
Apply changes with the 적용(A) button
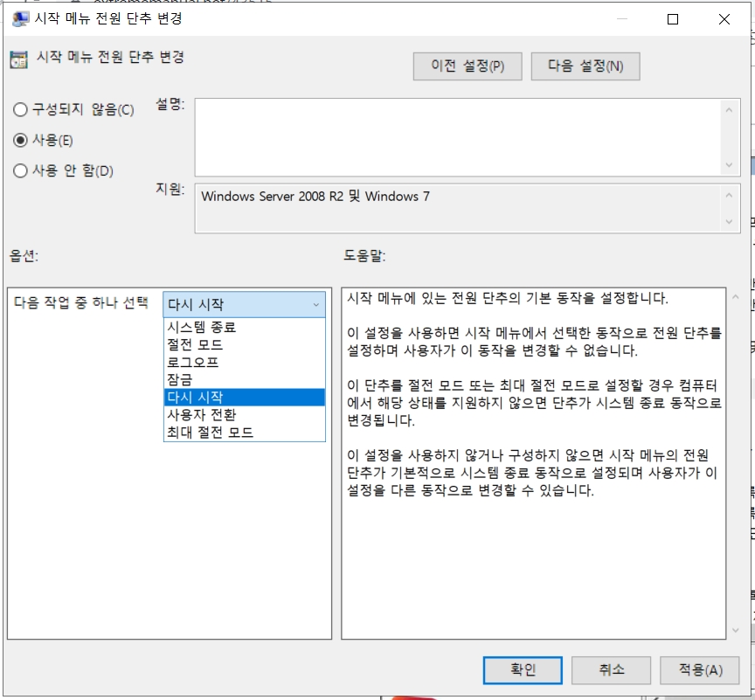click(x=700, y=670)
